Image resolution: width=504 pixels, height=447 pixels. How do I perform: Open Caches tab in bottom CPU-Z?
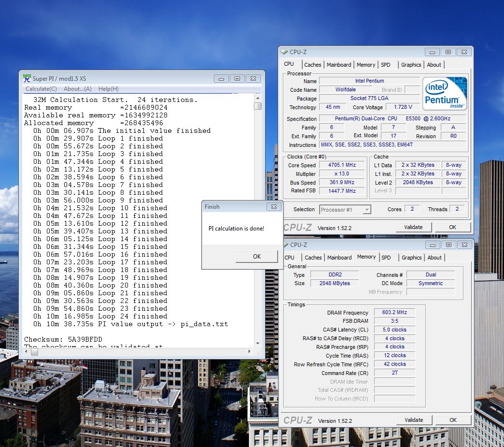(x=313, y=258)
